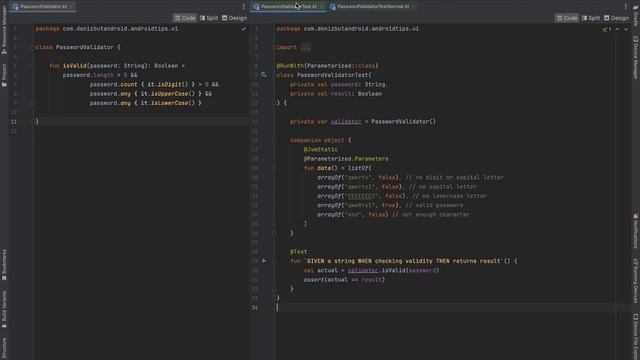Close the PasswordValidator.kt tab
Image resolution: width=640 pixels, height=360 pixels.
[x=72, y=6]
